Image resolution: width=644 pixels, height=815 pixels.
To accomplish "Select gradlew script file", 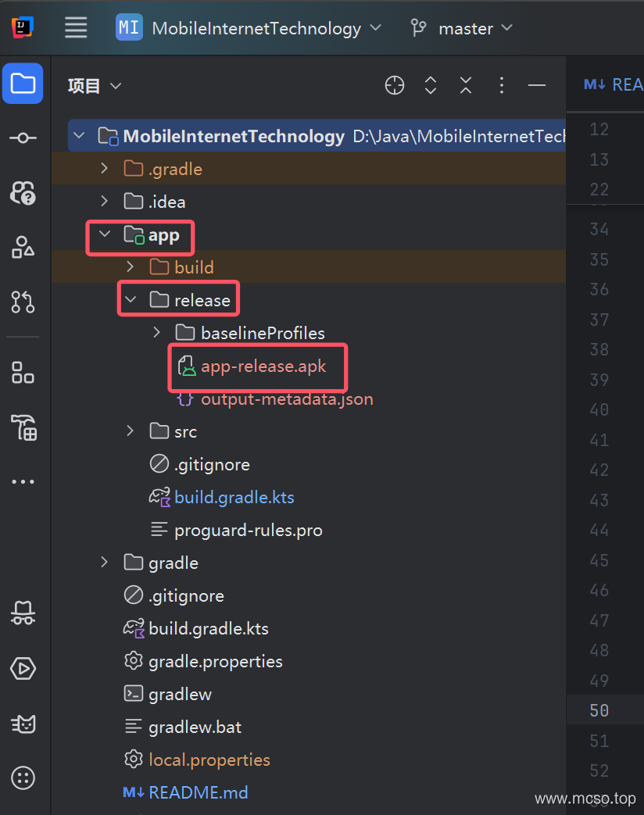I will coord(180,695).
